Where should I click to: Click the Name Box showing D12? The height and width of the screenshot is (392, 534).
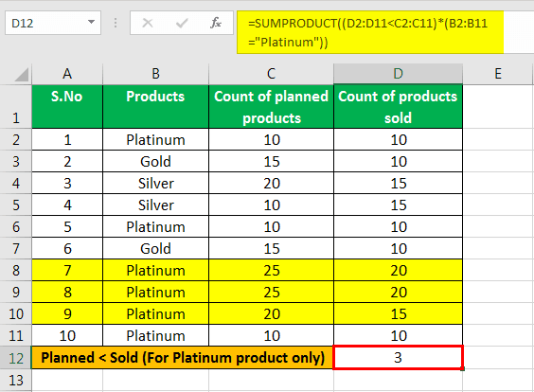(x=53, y=23)
